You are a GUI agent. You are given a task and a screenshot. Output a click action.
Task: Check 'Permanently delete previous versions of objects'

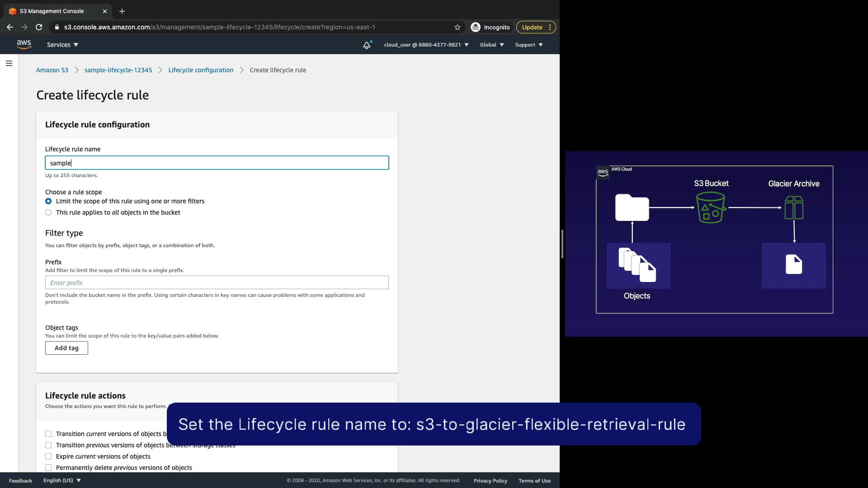point(48,468)
